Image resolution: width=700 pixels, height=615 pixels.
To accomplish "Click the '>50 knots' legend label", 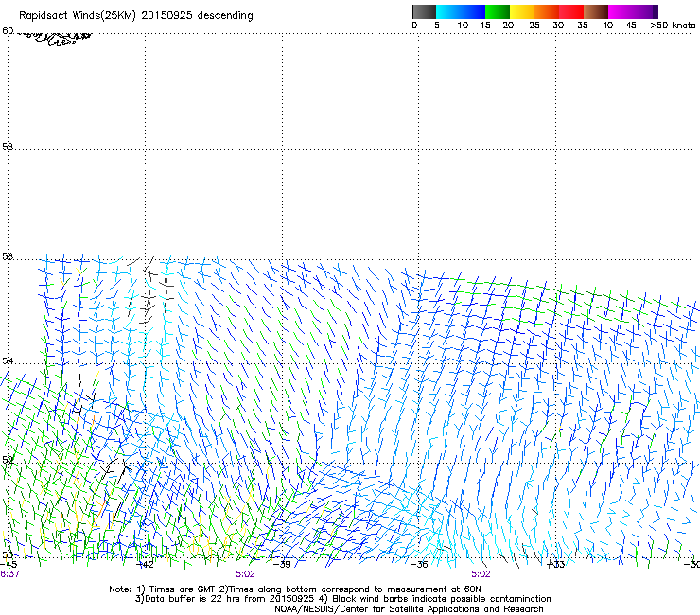I will click(673, 26).
